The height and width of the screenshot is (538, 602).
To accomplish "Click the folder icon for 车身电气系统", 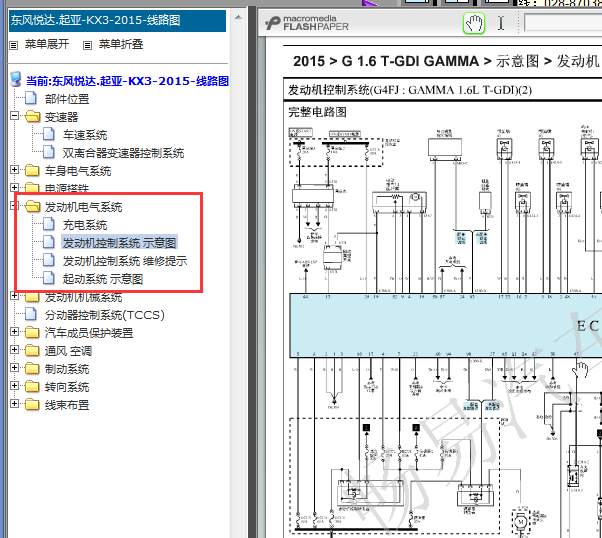I will (x=33, y=170).
